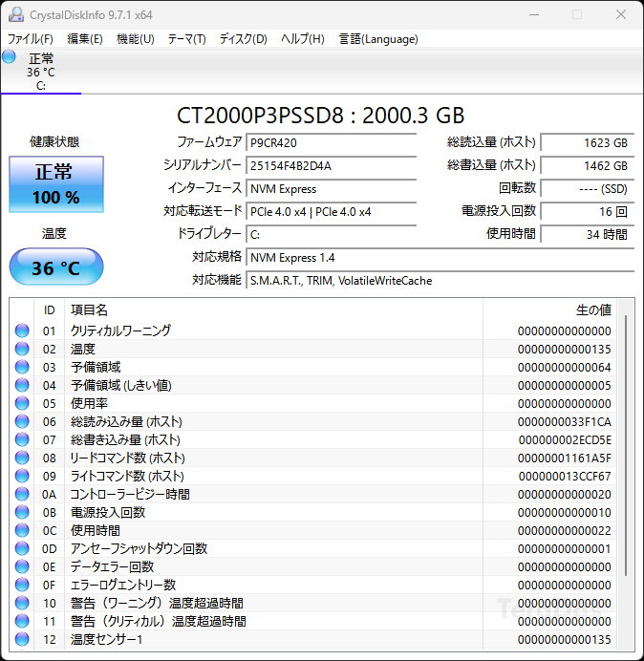Select the 総読み込み量 (ホスト) attribute name
Image resolution: width=644 pixels, height=661 pixels.
(x=126, y=421)
